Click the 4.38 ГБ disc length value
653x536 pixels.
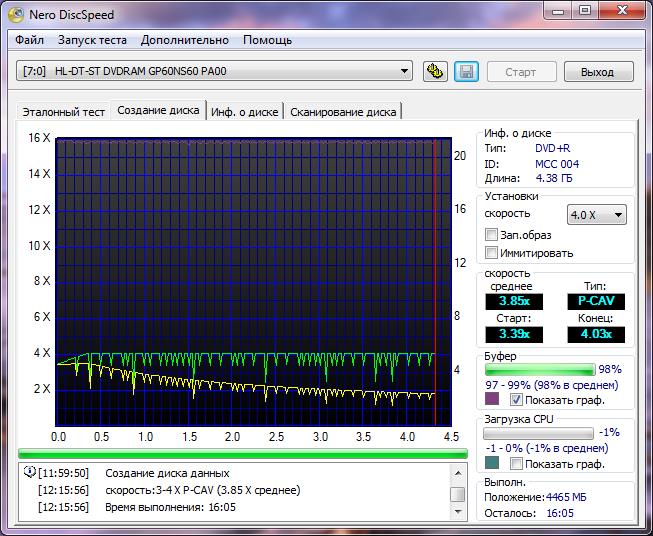pos(554,178)
